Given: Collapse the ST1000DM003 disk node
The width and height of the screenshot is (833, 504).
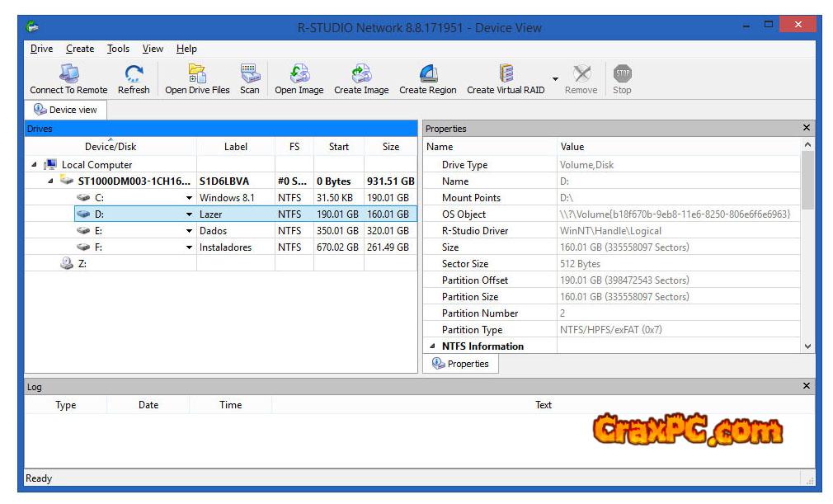Looking at the screenshot, I should click(x=50, y=181).
